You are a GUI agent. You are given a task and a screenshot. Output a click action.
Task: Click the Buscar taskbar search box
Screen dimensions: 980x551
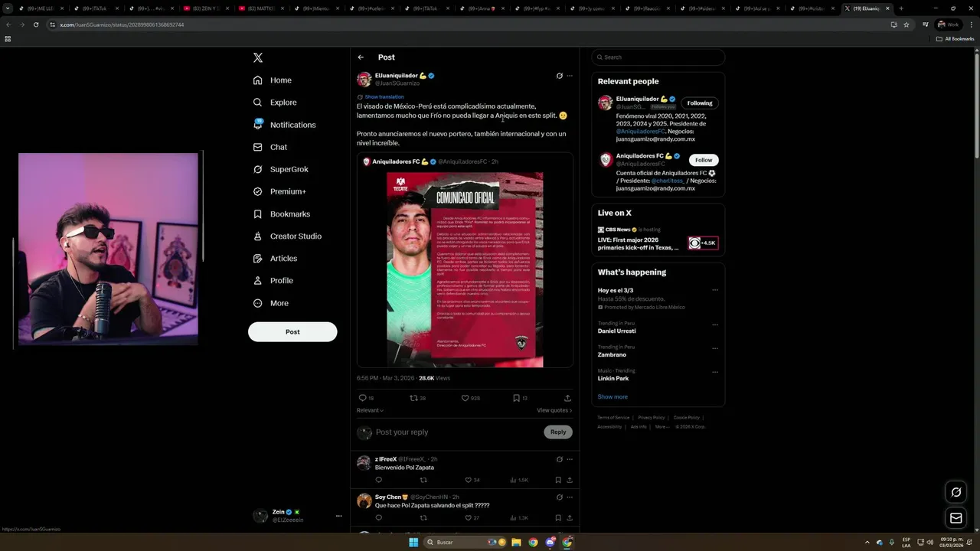click(x=466, y=542)
